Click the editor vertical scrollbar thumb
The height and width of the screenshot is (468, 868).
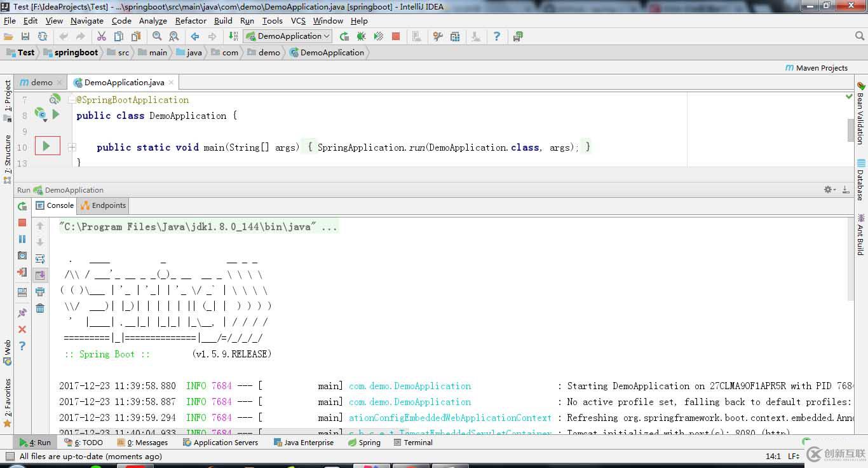click(851, 130)
